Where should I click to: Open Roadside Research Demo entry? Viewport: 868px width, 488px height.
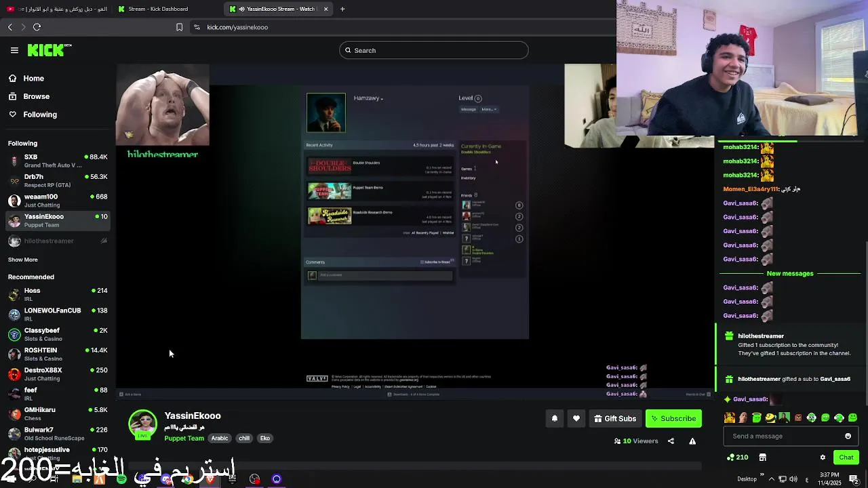(380, 216)
